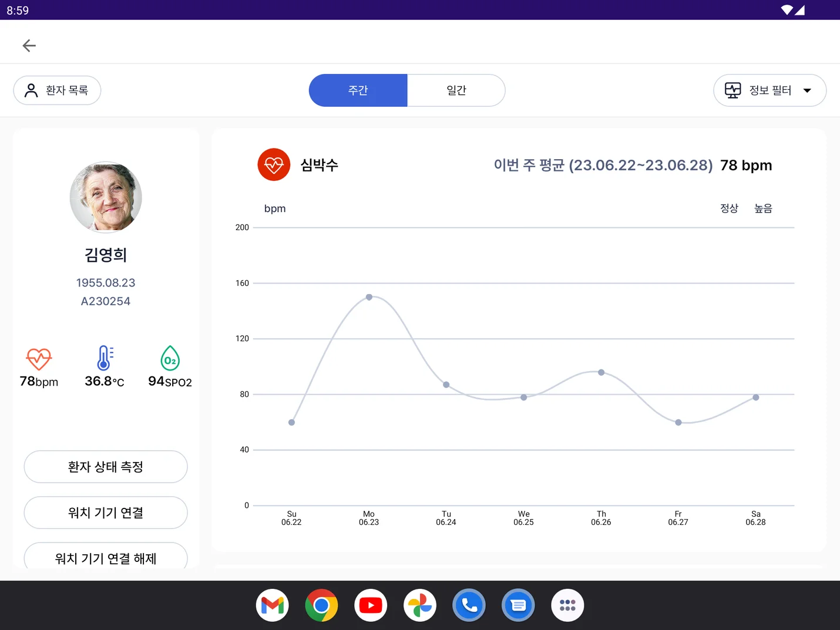Click the Wi-Fi status icon

787,10
